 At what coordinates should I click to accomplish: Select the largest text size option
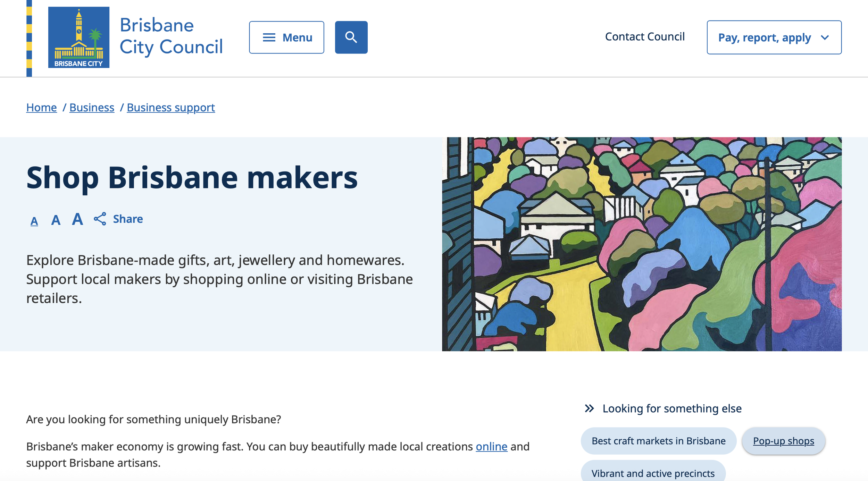click(77, 219)
